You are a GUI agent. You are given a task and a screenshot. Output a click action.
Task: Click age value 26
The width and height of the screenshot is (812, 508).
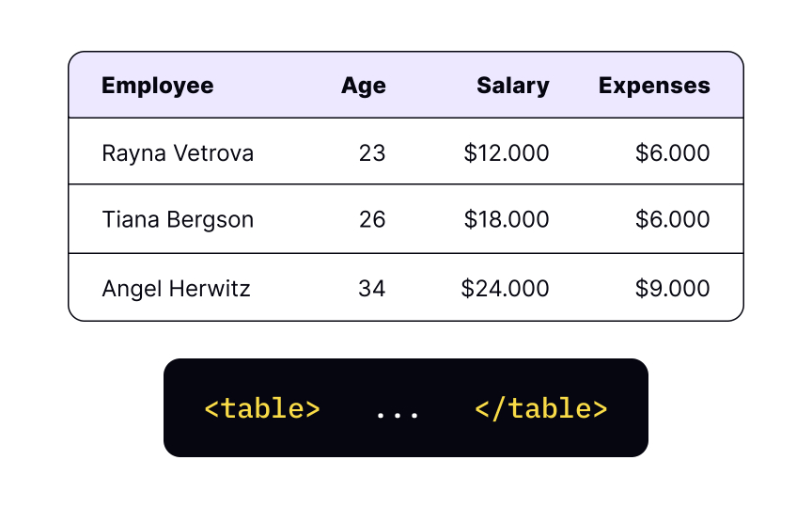coord(372,220)
